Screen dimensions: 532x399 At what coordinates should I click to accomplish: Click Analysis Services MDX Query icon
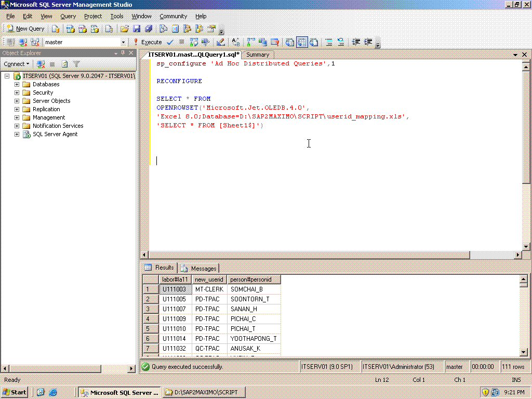click(70, 29)
